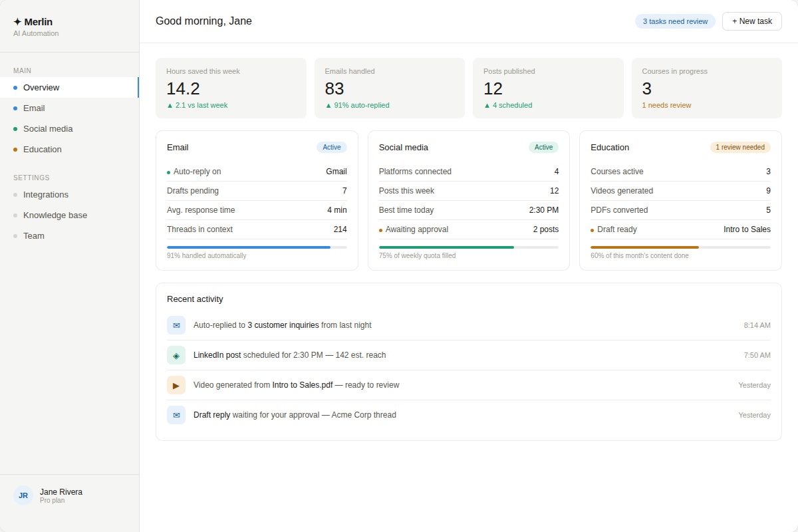Toggle Auto-reply on for Gmail

pos(193,172)
